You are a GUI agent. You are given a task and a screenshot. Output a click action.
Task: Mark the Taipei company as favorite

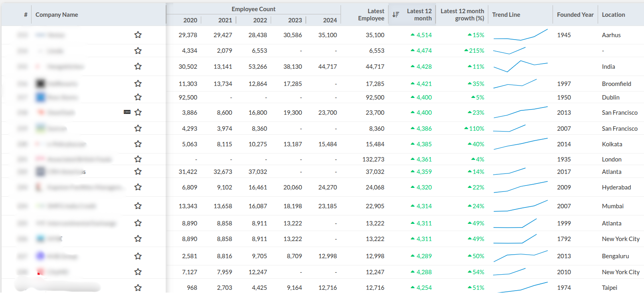pos(138,287)
